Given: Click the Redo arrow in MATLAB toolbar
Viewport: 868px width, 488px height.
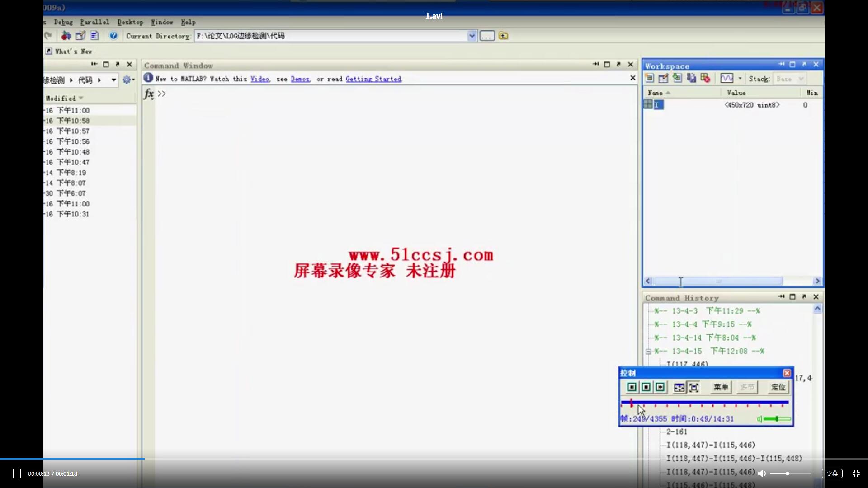Looking at the screenshot, I should click(x=48, y=36).
